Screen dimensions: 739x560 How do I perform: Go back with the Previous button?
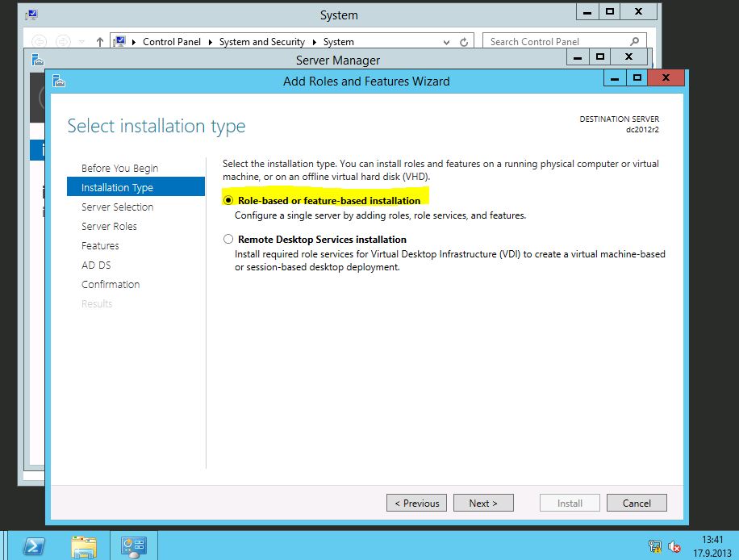click(x=416, y=503)
